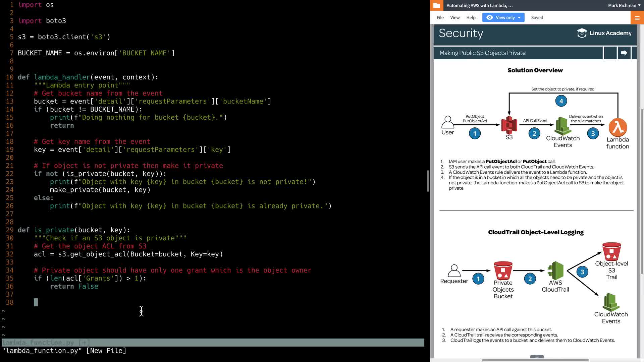Expand the View only dropdown arrow
Screen dimensions: 644x362
(519, 18)
